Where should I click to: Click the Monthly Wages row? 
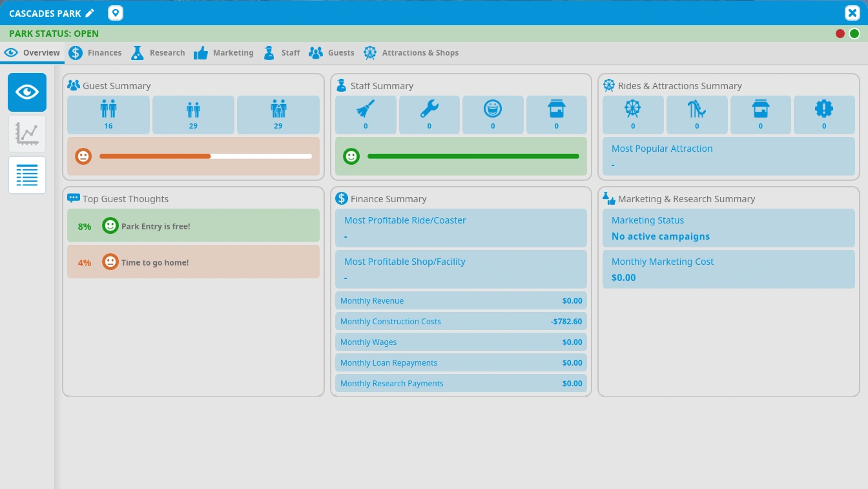[461, 342]
